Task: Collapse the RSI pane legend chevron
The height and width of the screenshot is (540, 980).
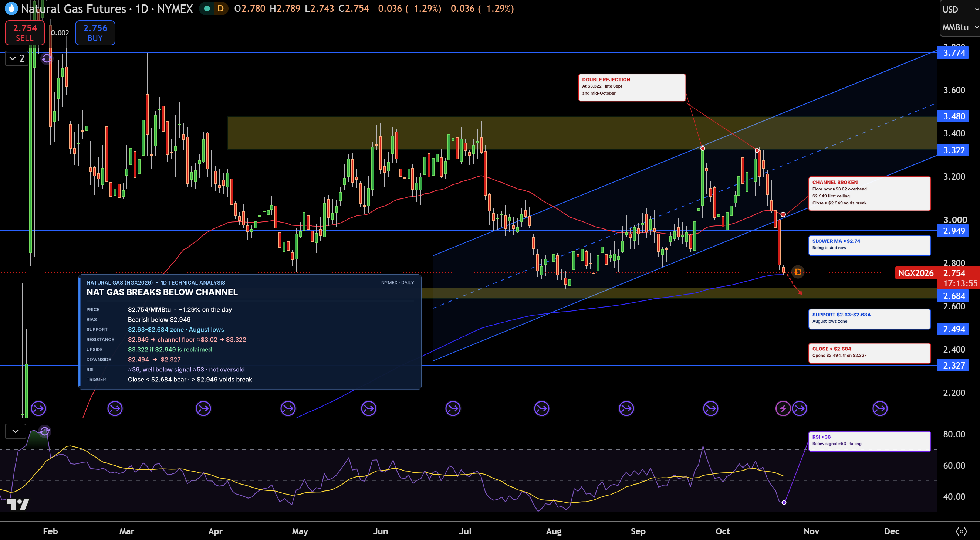Action: [16, 431]
